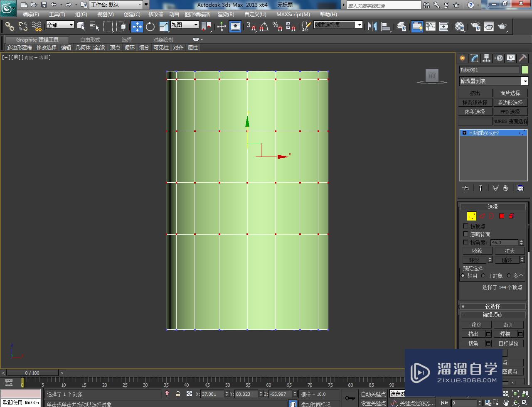
Task: Switch to Utilities panel hammer icon
Action: tap(523, 58)
